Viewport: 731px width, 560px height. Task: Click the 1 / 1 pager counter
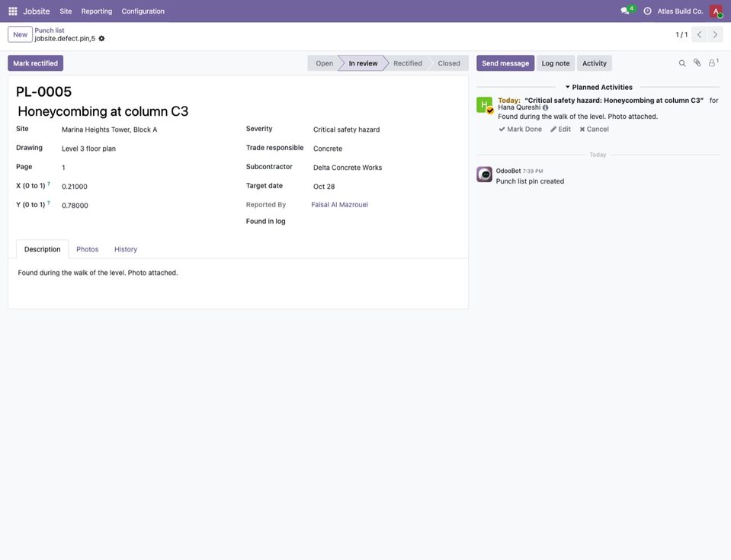(681, 34)
